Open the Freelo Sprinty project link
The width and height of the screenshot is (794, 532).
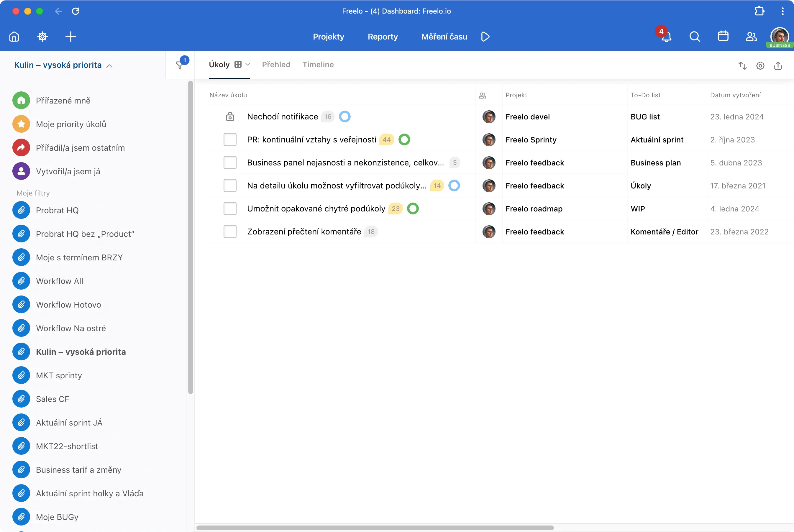[x=531, y=140]
